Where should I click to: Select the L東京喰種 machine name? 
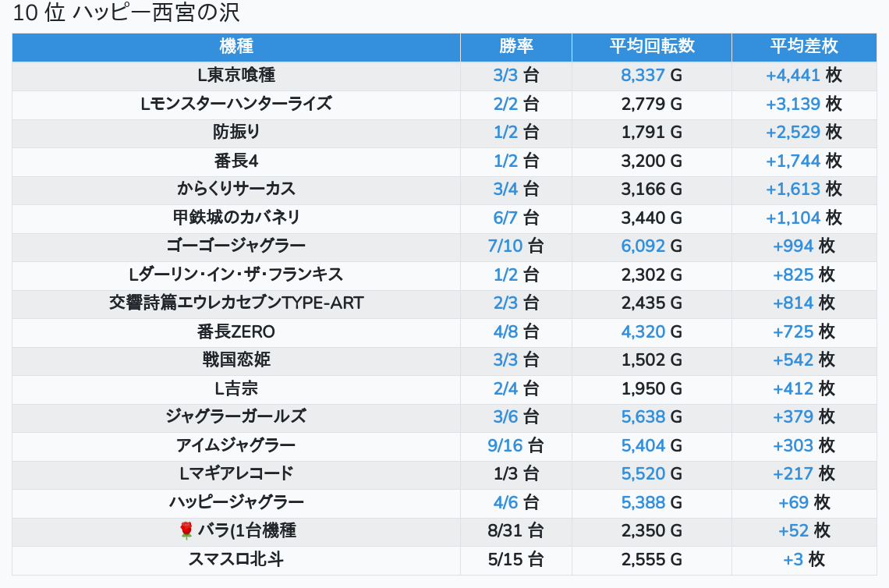236,76
